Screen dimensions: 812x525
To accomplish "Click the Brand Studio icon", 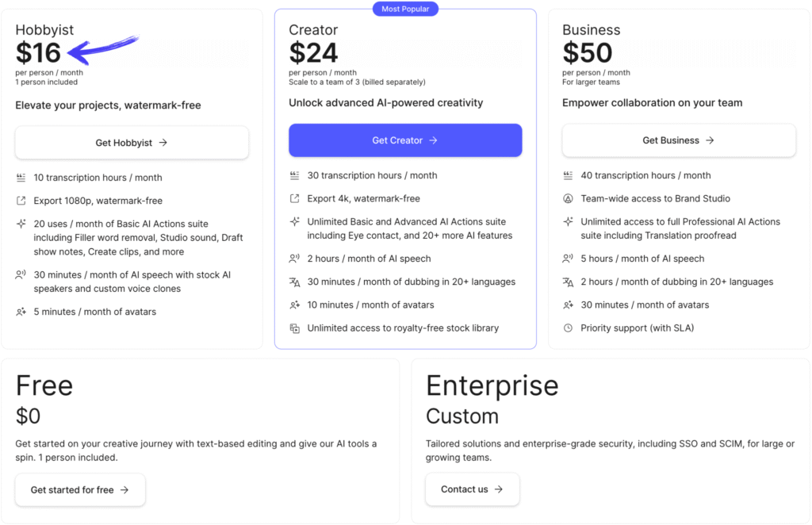I will click(568, 198).
